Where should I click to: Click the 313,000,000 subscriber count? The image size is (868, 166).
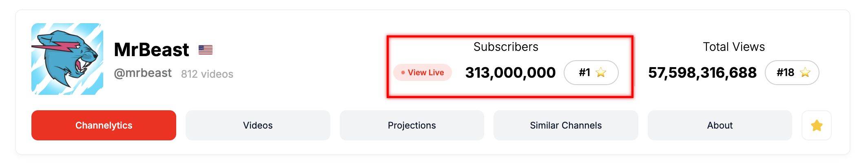pyautogui.click(x=510, y=72)
